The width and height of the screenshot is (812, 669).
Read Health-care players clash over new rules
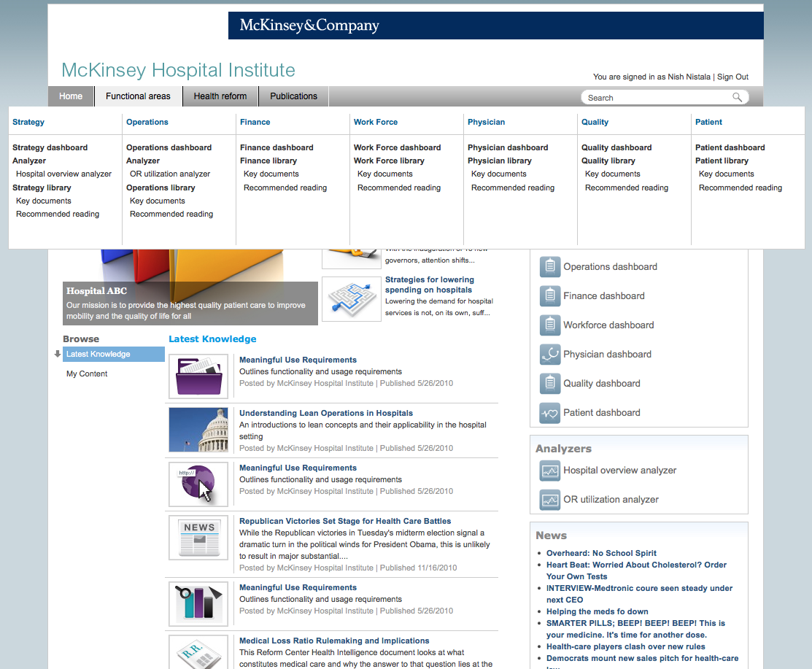[x=625, y=646]
